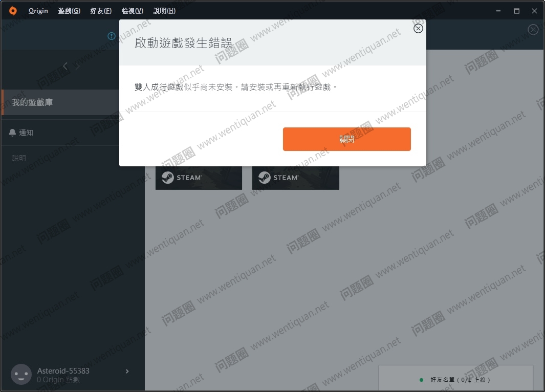The image size is (545, 392).
Task: Open the 好友(F) menu
Action: 101,11
